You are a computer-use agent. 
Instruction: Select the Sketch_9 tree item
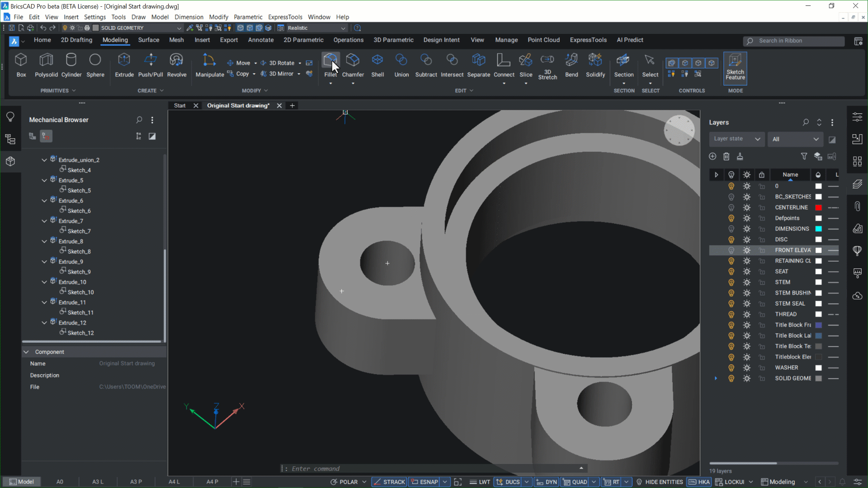80,272
